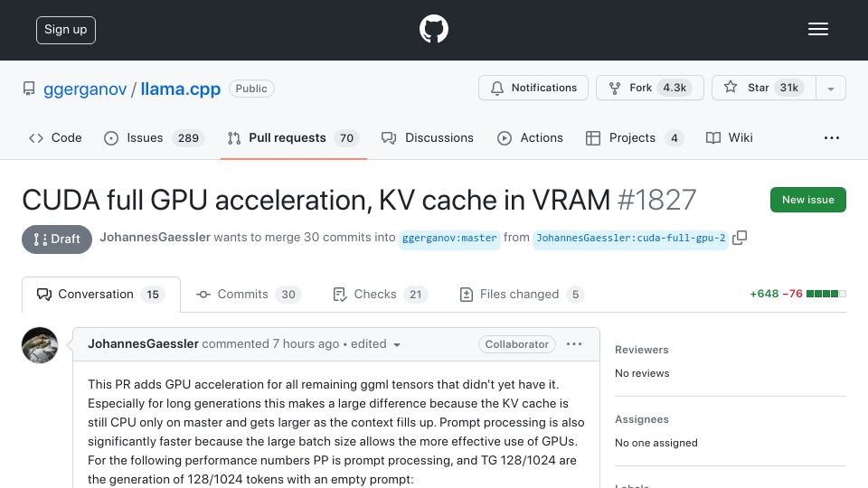Expand the Star lists dropdown arrow

(830, 89)
